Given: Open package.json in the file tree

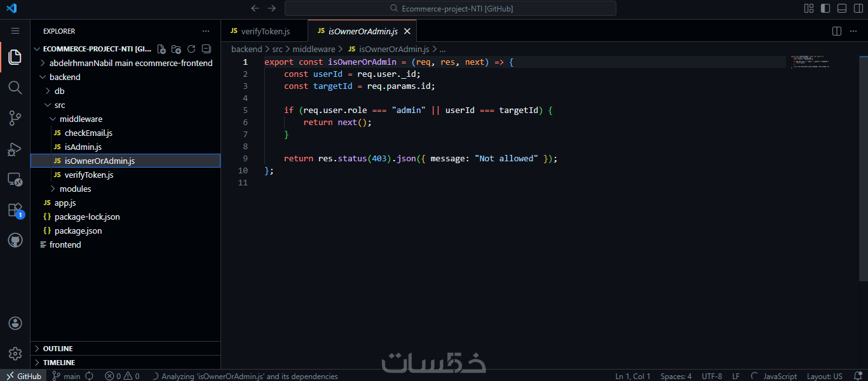Looking at the screenshot, I should (x=125, y=231).
